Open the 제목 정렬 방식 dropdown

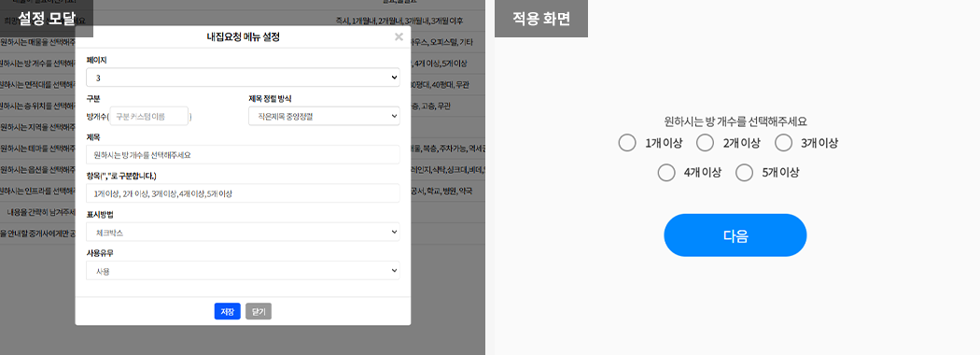pos(324,116)
